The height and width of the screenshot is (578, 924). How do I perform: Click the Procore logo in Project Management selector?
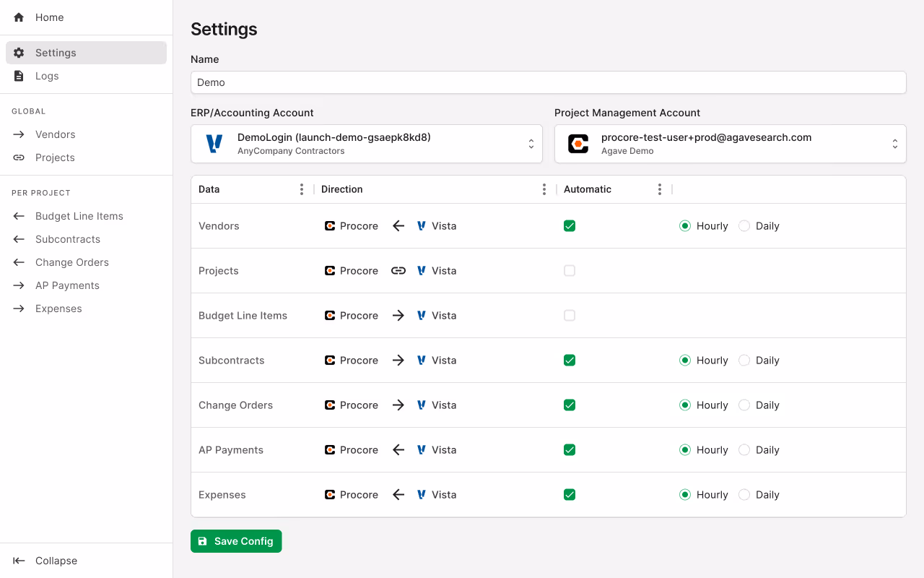(x=578, y=144)
